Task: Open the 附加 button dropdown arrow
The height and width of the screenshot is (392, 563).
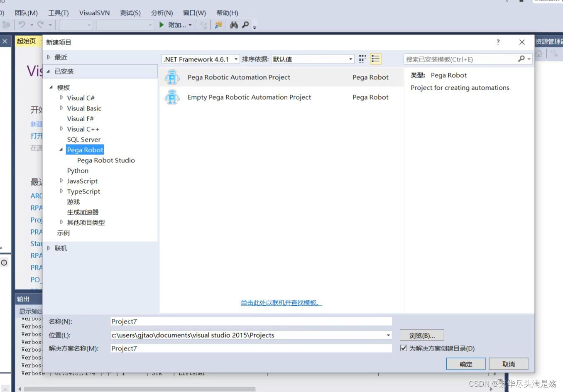Action: click(x=190, y=25)
